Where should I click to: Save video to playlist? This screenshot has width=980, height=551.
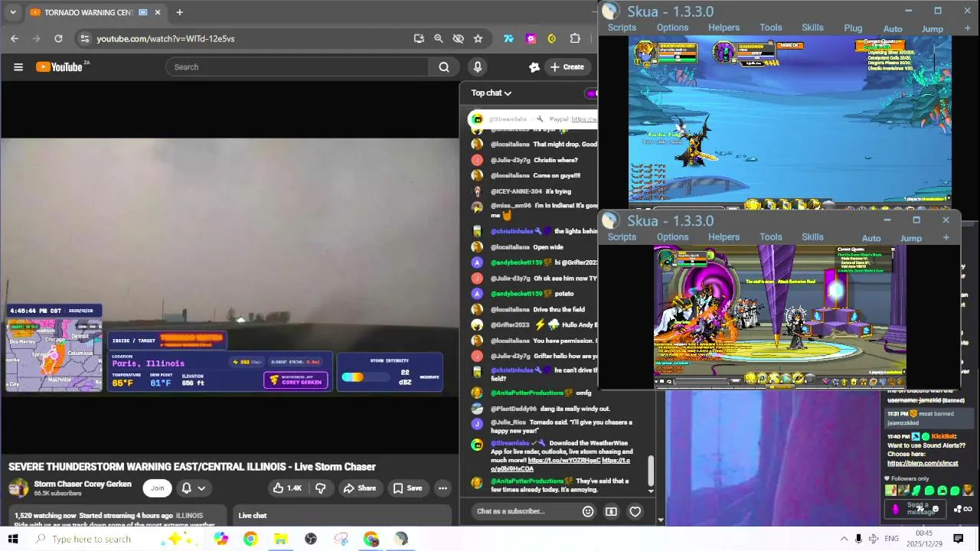point(407,488)
